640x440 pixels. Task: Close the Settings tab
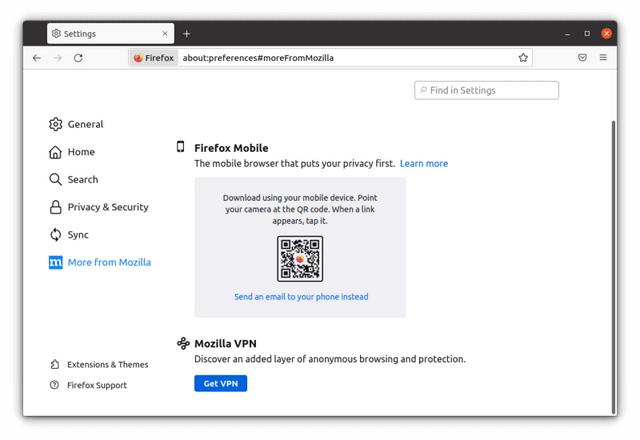165,33
